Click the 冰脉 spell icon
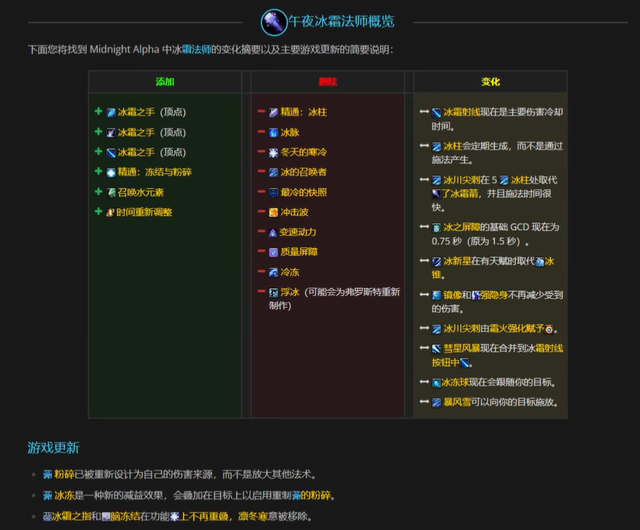The height and width of the screenshot is (530, 640). [x=273, y=132]
